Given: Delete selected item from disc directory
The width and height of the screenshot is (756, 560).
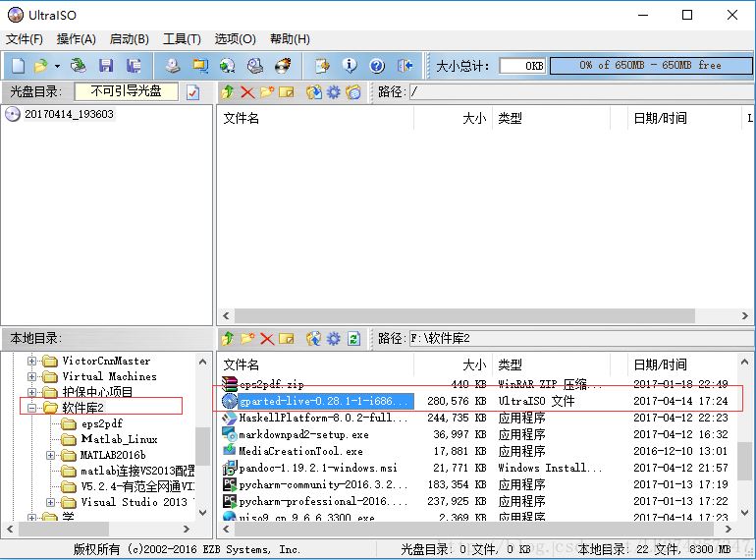Looking at the screenshot, I should pos(247,91).
